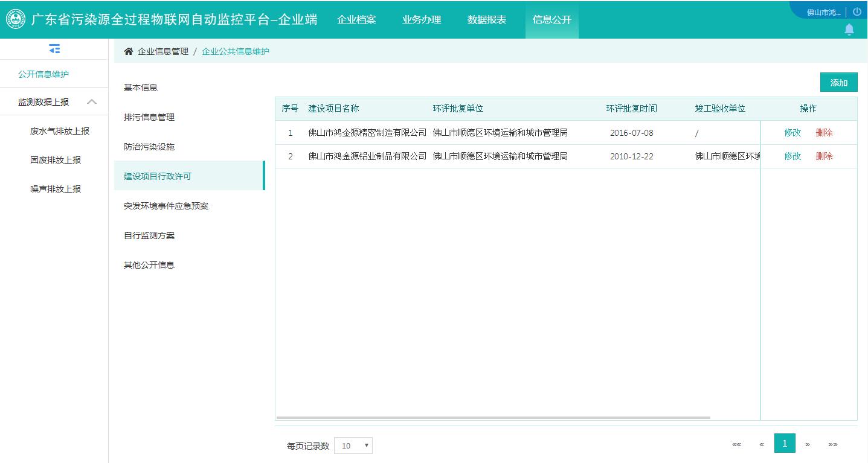
Task: Select 自行监测方案 in the side list
Action: tap(188, 235)
